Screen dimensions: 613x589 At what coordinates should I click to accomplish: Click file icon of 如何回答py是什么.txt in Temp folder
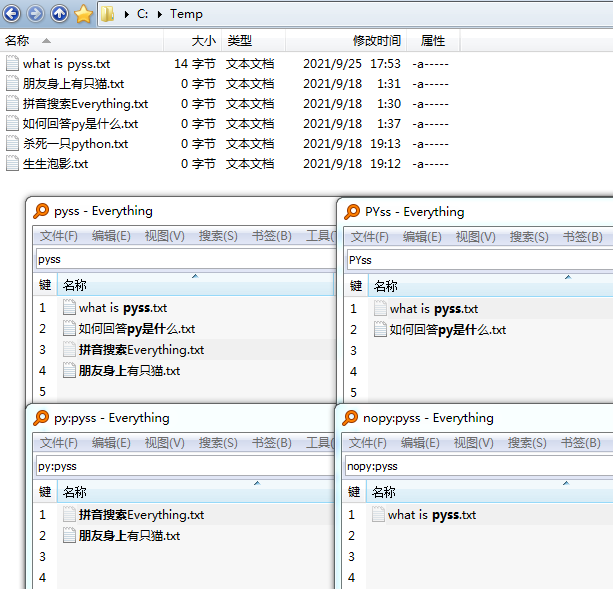click(x=12, y=123)
